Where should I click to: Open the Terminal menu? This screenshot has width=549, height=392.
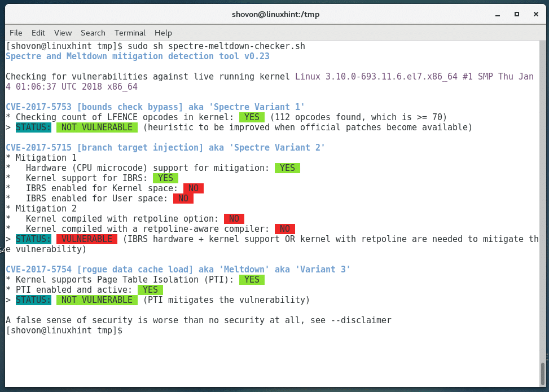tap(130, 33)
